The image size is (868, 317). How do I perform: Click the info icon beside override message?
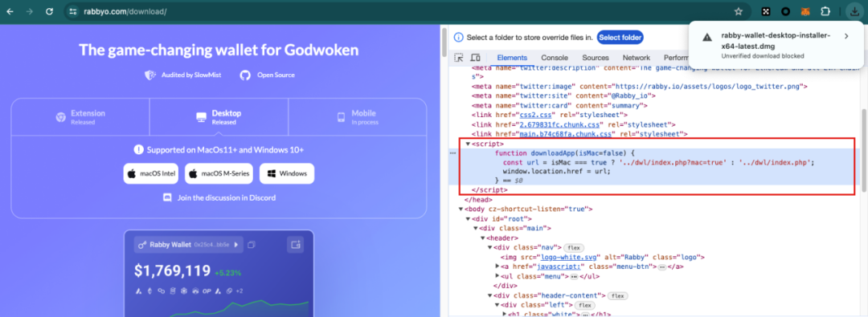point(458,38)
